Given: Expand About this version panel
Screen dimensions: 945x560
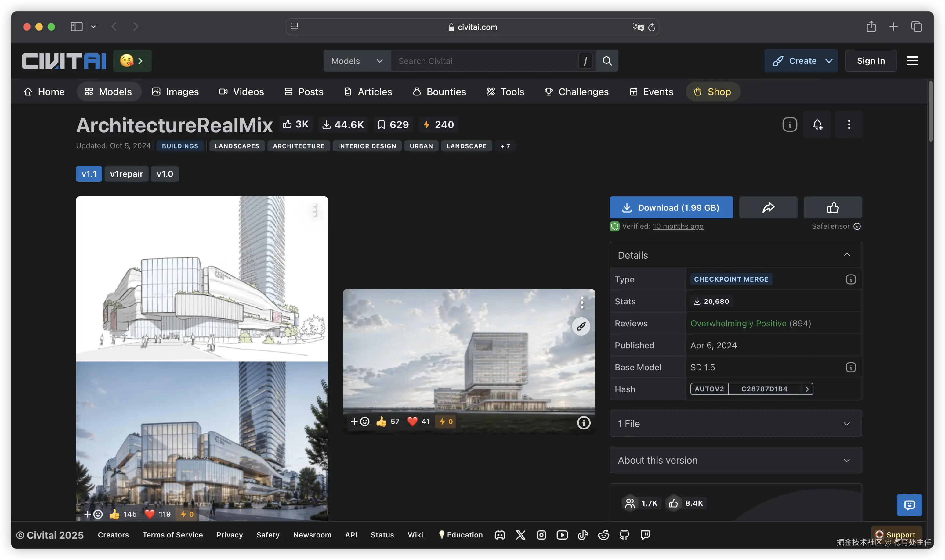Looking at the screenshot, I should coord(736,460).
